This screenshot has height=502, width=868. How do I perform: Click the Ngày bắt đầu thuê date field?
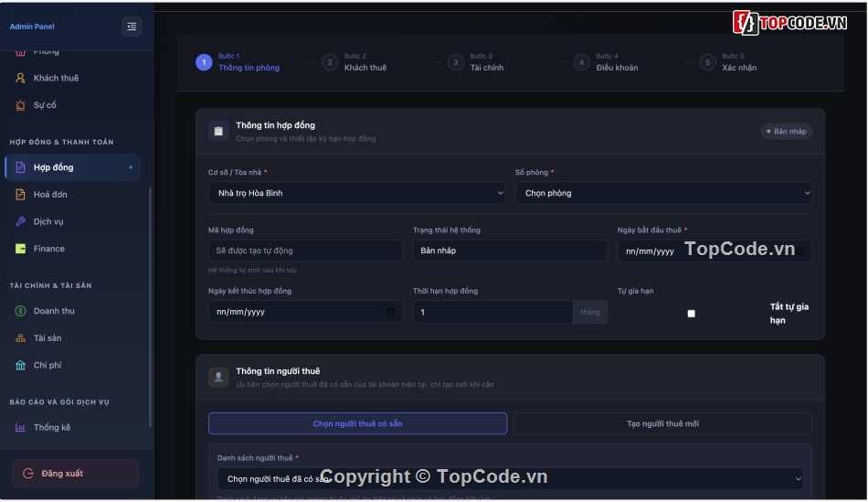pyautogui.click(x=715, y=251)
